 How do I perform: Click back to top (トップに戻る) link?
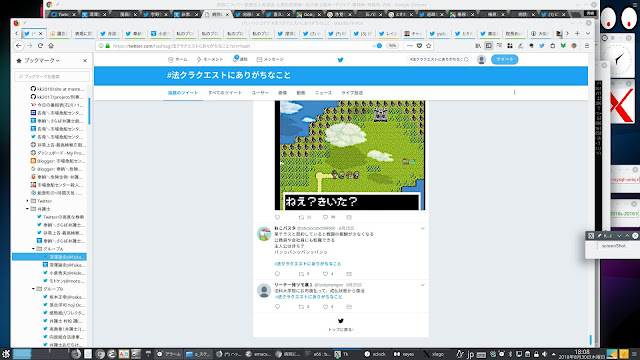341,329
